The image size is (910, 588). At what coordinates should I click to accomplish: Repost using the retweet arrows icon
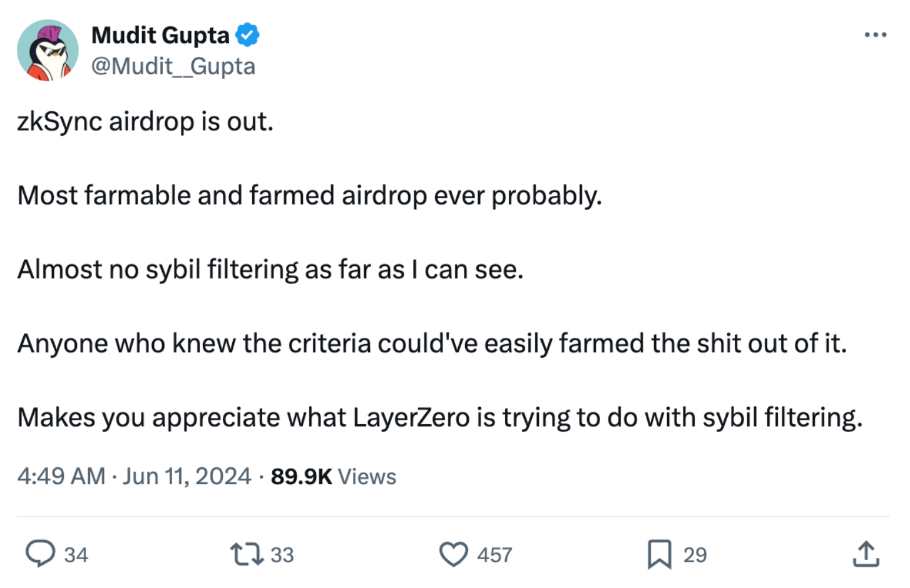(x=247, y=554)
